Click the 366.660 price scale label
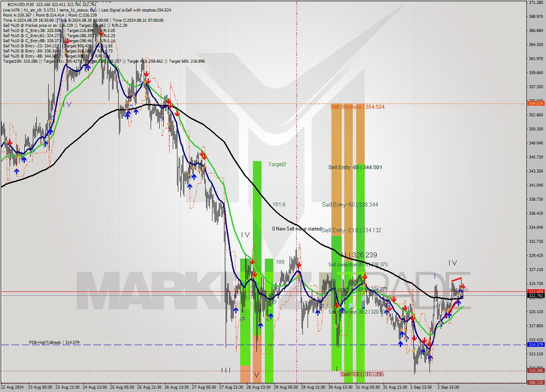 click(536, 31)
